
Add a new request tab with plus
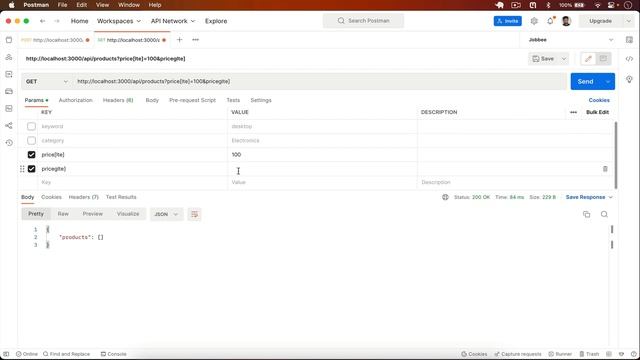179,40
